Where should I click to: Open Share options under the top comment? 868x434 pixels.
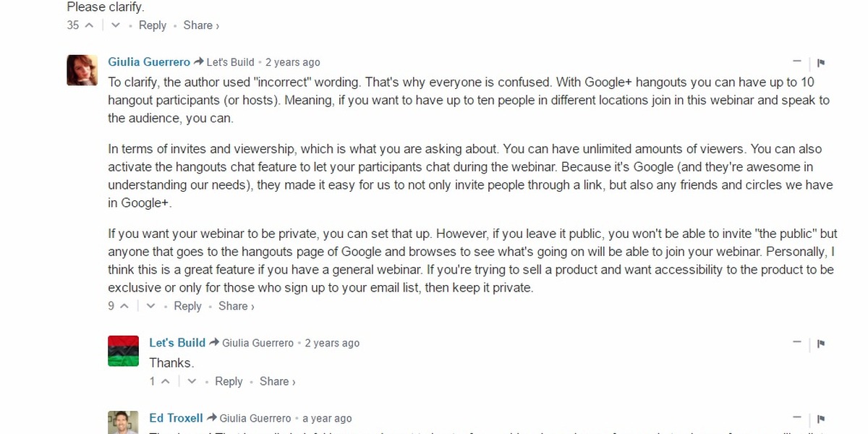[x=201, y=25]
